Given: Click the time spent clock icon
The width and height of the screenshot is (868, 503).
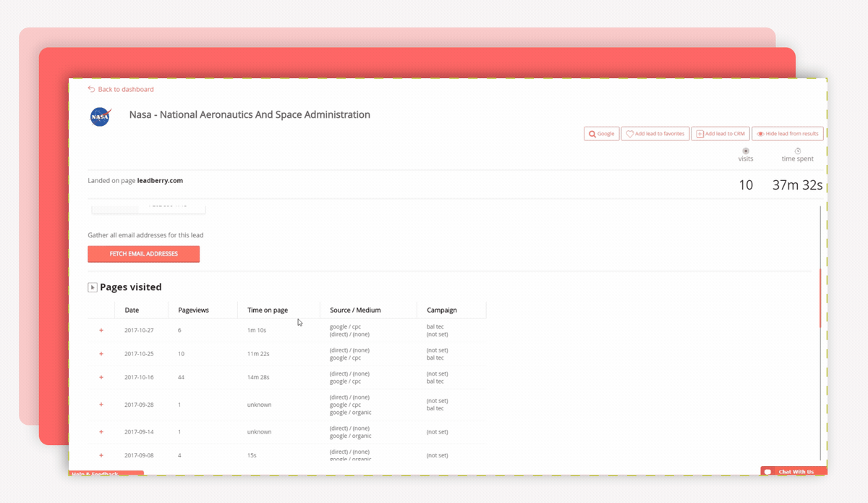Looking at the screenshot, I should (798, 151).
